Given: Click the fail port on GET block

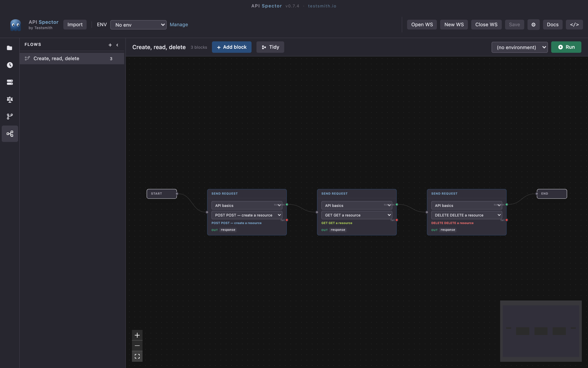Looking at the screenshot, I should coord(397,220).
